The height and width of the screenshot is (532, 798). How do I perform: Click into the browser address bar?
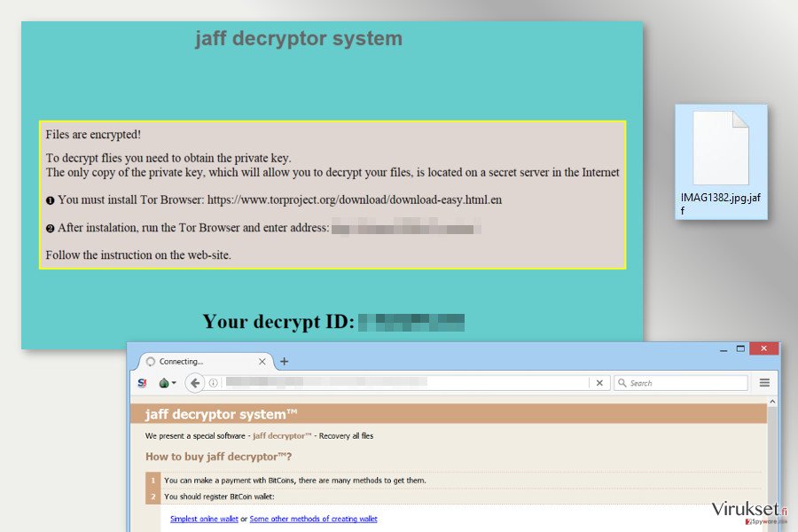click(405, 383)
